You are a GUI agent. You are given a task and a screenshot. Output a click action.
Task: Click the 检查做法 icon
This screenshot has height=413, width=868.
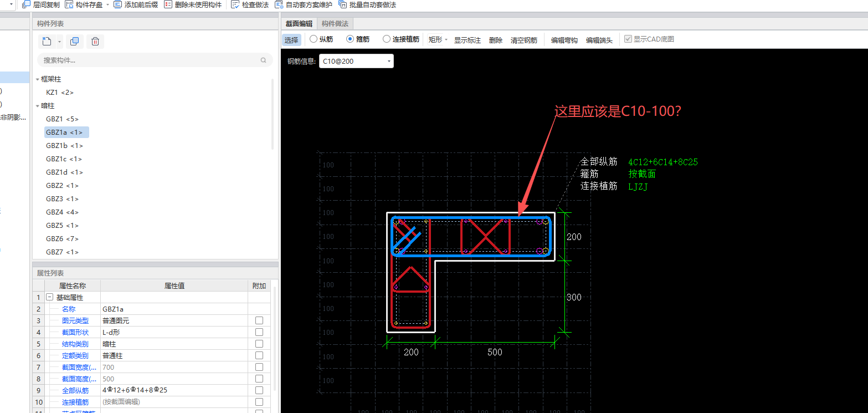coord(235,4)
